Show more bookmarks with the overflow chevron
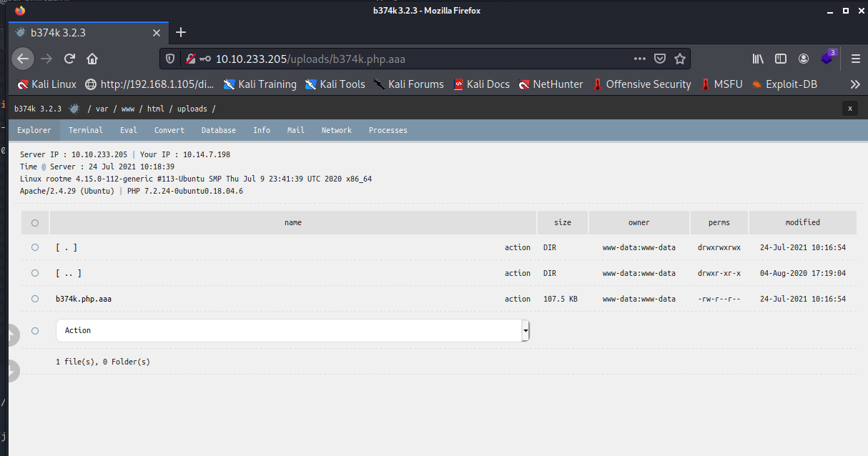 pyautogui.click(x=854, y=84)
